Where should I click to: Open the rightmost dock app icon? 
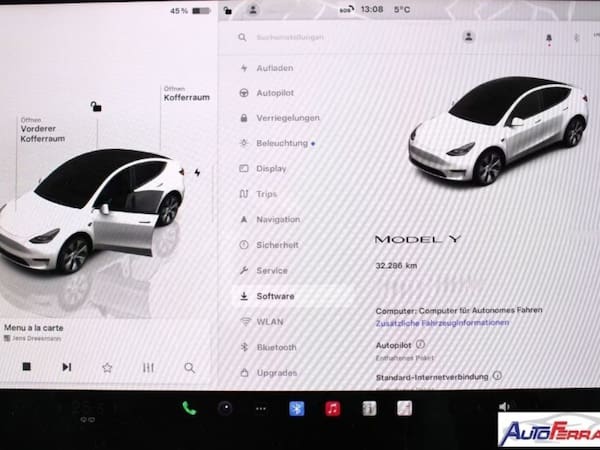404,408
